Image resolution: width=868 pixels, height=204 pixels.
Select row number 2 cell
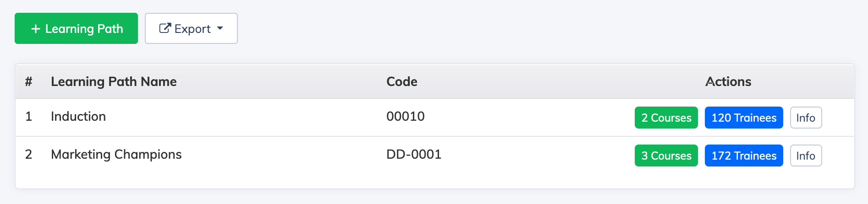click(x=28, y=155)
